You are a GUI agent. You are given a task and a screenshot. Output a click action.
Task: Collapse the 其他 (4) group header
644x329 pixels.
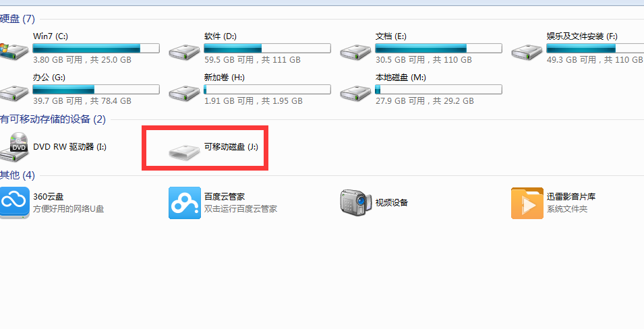click(18, 175)
